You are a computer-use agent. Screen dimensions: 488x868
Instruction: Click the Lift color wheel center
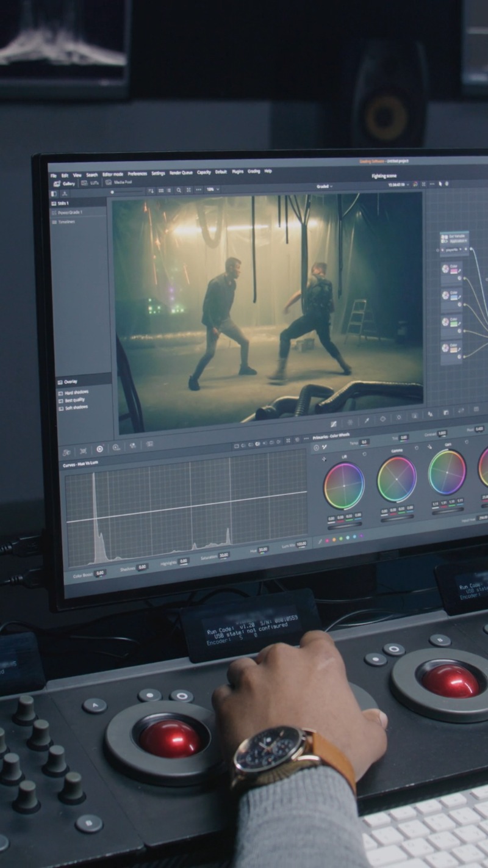click(344, 486)
